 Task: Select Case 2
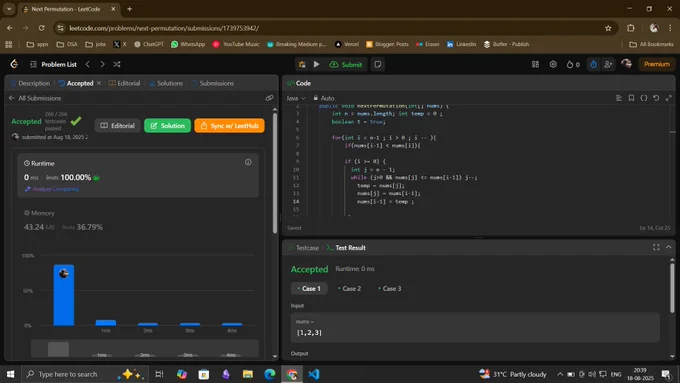[350, 288]
